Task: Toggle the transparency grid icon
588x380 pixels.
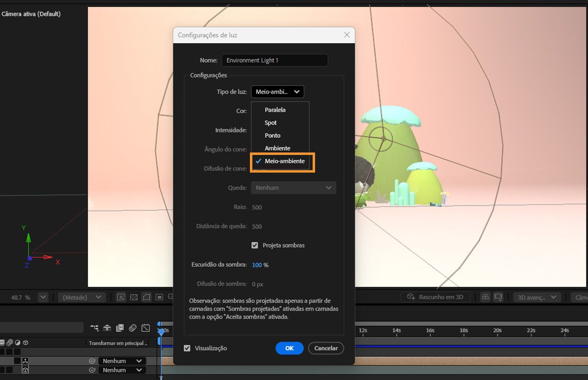Action: pos(134,297)
